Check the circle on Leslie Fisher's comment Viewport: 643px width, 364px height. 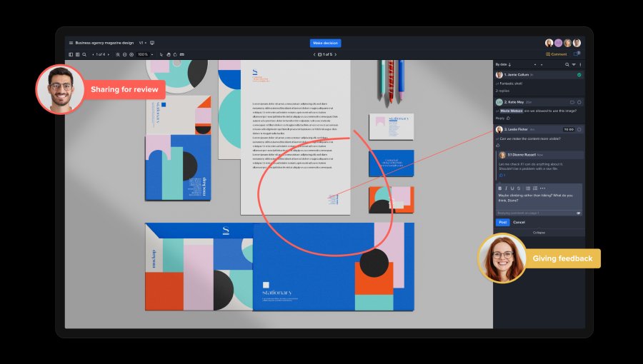coord(579,129)
